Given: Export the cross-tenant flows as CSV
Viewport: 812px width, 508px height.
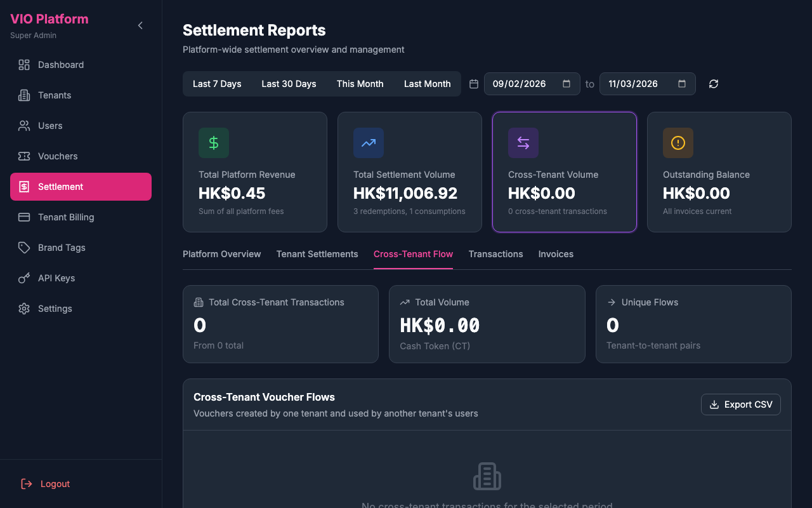Looking at the screenshot, I should pyautogui.click(x=740, y=404).
